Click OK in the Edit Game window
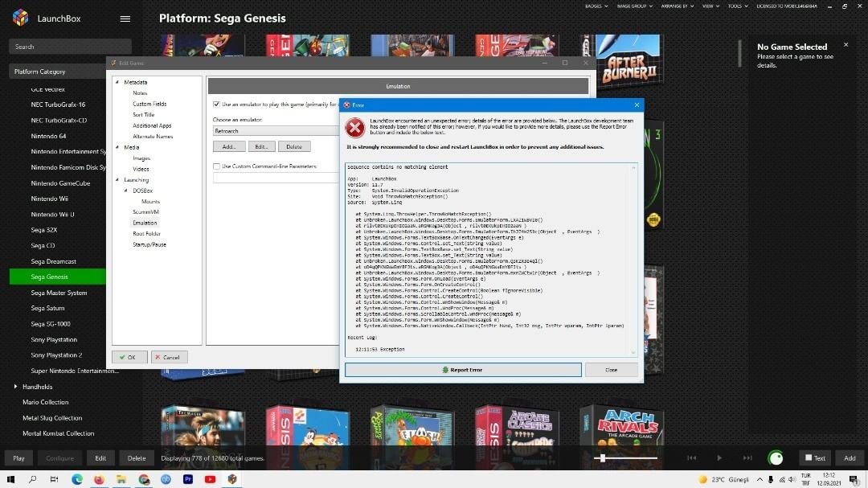868x488 pixels. click(129, 357)
